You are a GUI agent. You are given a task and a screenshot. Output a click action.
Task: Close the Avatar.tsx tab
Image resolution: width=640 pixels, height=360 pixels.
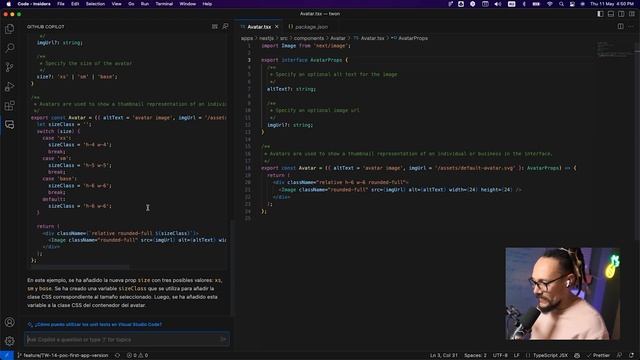click(277, 27)
